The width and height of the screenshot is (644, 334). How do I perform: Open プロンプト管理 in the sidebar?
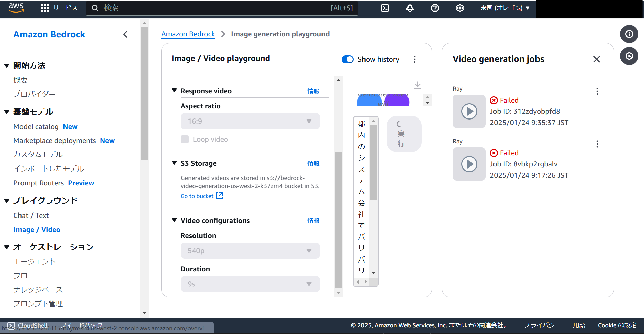pyautogui.click(x=38, y=304)
